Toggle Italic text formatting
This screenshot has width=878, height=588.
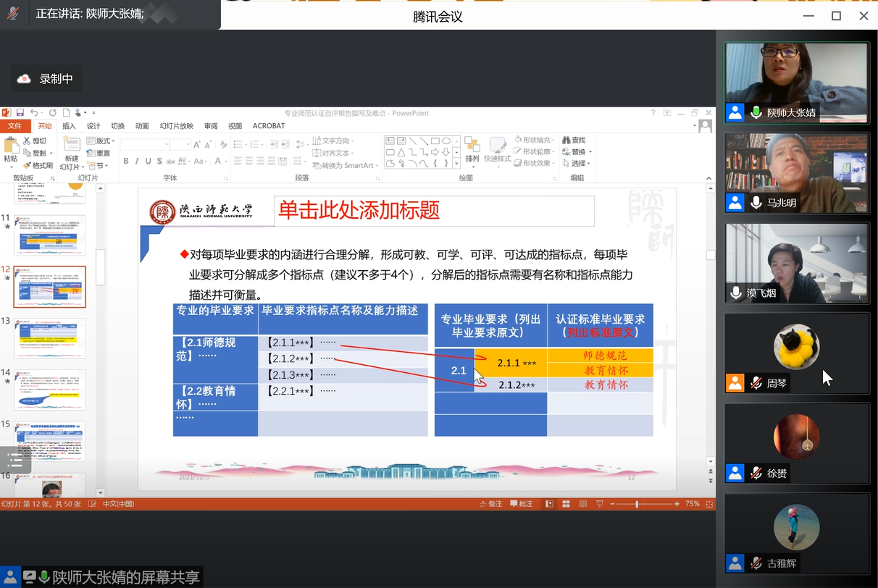click(136, 161)
